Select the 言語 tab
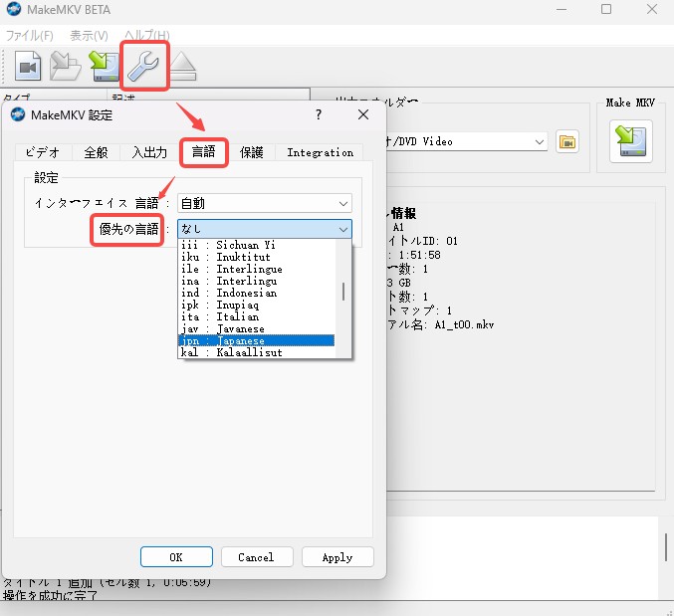This screenshot has height=616, width=674. 203,151
